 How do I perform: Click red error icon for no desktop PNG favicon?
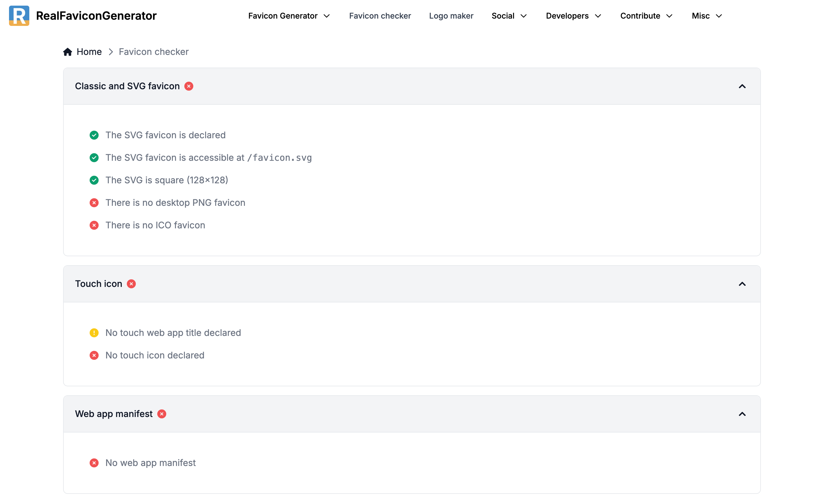(x=94, y=202)
